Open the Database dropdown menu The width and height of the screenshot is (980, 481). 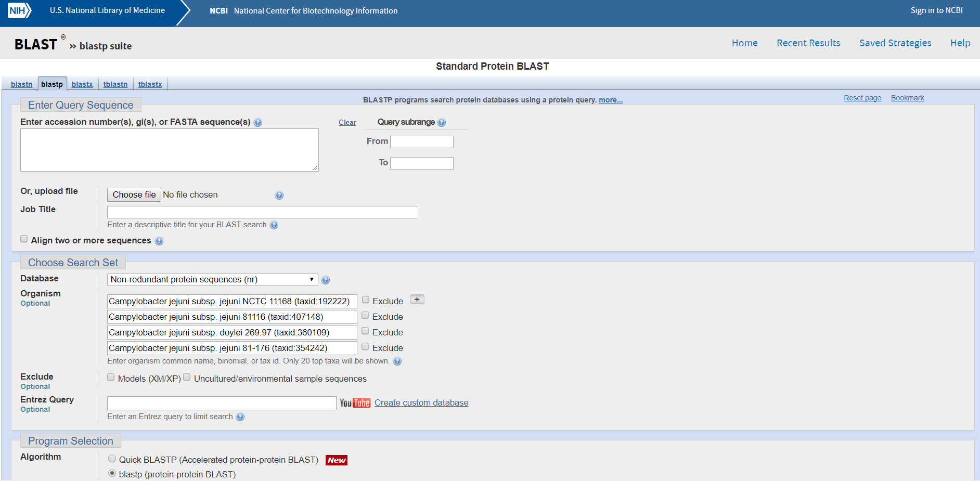[x=212, y=280]
